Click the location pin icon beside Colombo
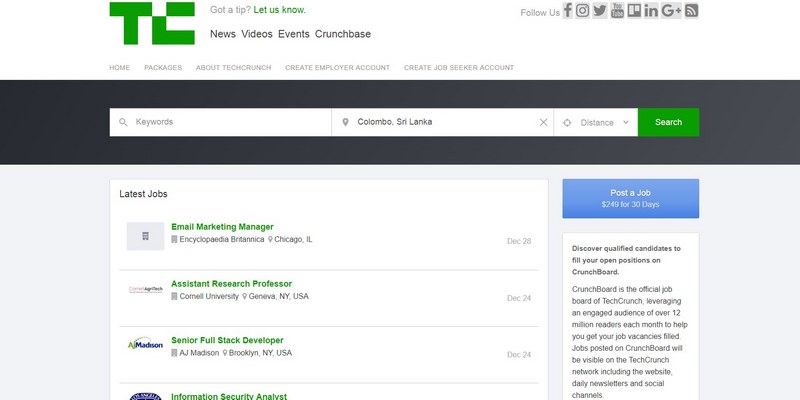The height and width of the screenshot is (400, 800). tap(345, 122)
